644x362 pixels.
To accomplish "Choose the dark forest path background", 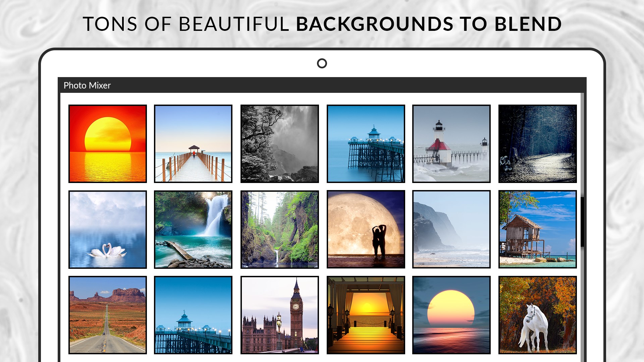I will click(537, 144).
